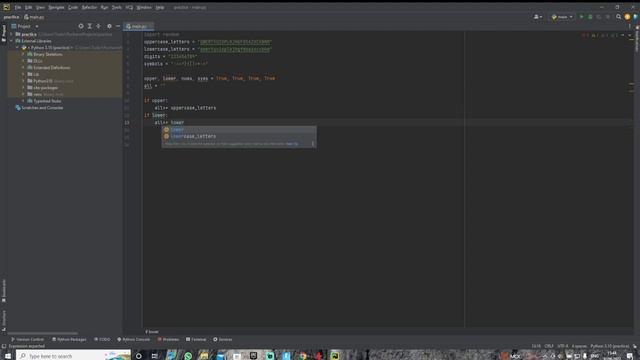
Task: Click the Collapse All icon in Project panel
Action: click(x=98, y=26)
